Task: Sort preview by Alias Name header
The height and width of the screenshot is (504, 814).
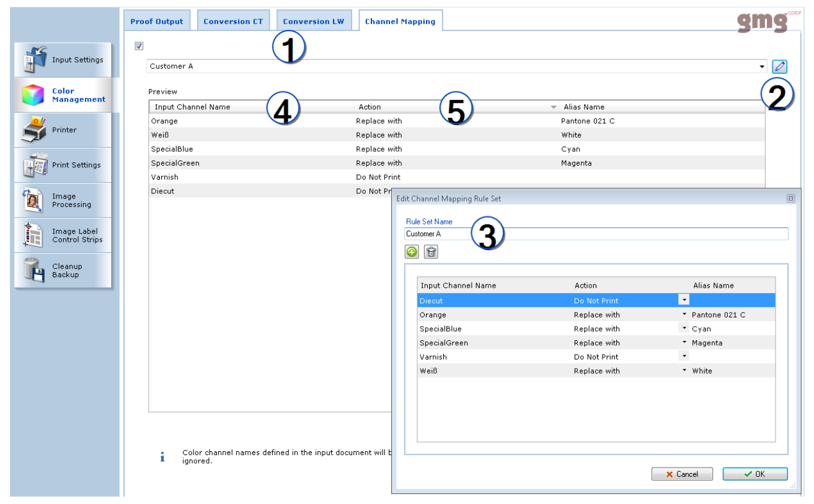Action: coord(661,107)
